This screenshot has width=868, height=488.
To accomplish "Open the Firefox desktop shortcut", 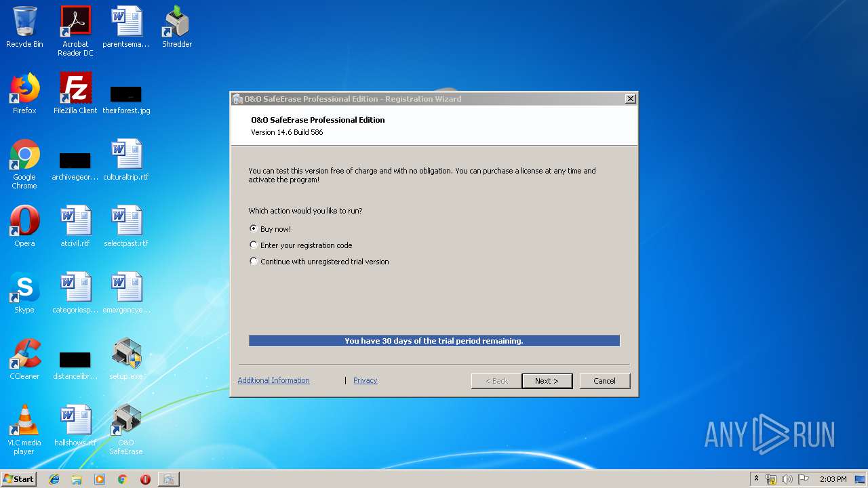I will click(x=24, y=94).
